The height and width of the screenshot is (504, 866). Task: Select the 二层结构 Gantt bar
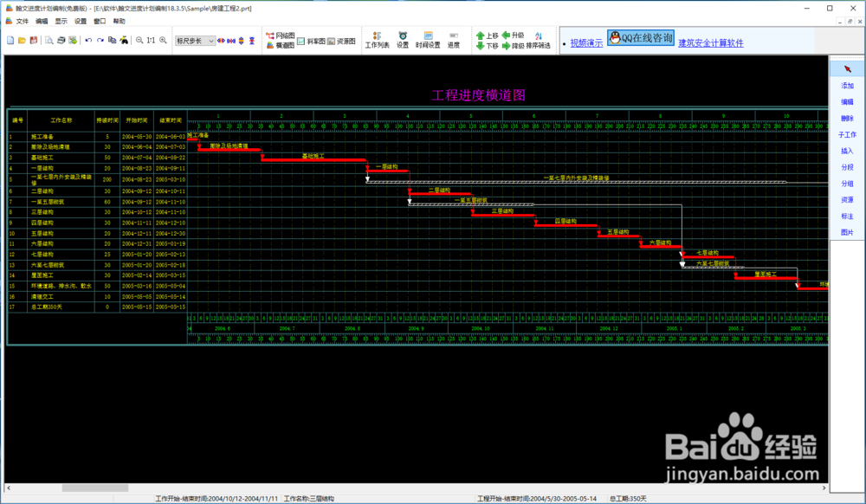coord(440,194)
